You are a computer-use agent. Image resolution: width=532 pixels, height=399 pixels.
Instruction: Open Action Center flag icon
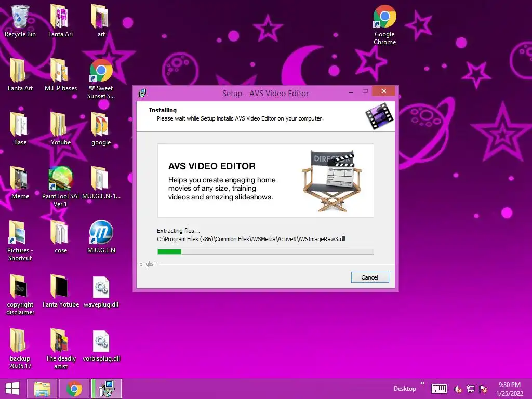tap(483, 389)
